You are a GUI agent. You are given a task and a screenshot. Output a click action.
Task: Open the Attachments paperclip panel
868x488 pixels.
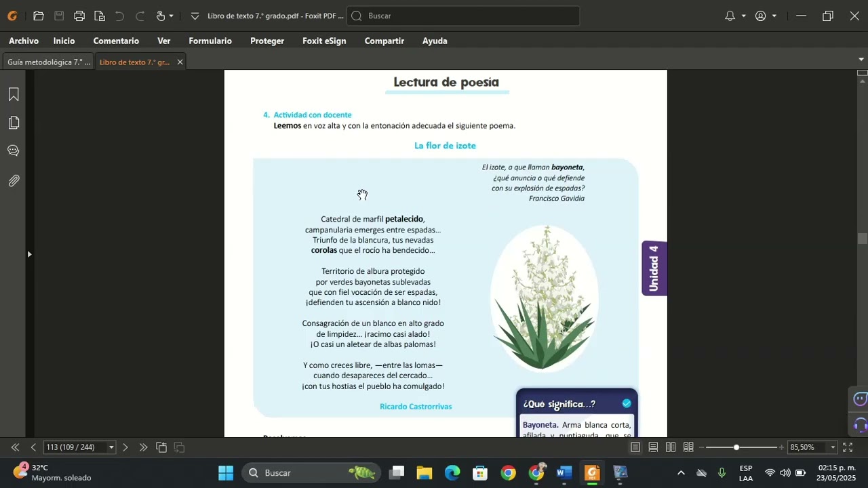[x=14, y=181]
